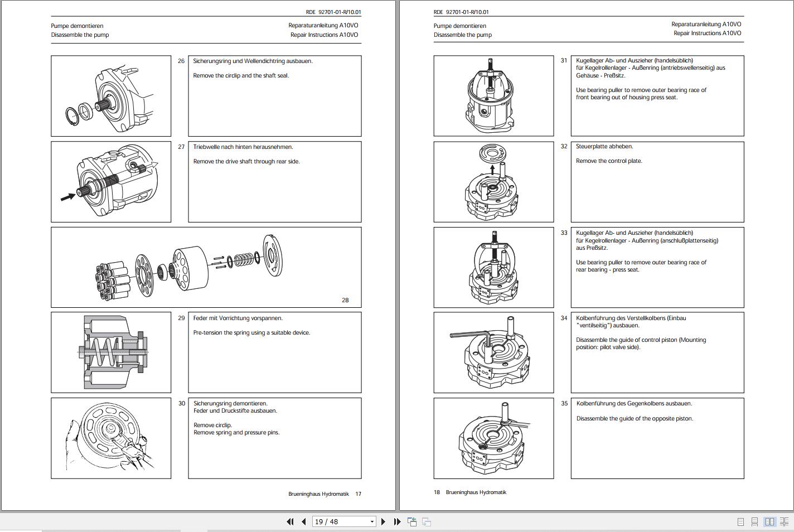The width and height of the screenshot is (794, 532).
Task: Click text 'Use bearing puller to remove outer bearing race of rear bearing'
Action: coord(641,266)
